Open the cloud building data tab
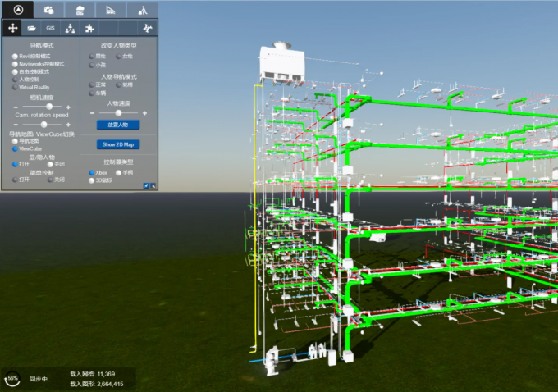Image resolution: width=558 pixels, height=392 pixels. (80, 11)
